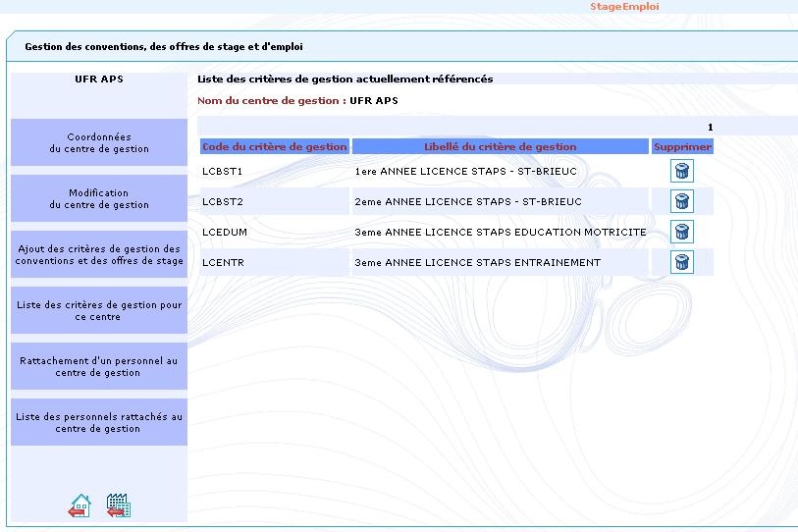Select Modification du centre de gestion
The image size is (798, 532).
coord(99,199)
